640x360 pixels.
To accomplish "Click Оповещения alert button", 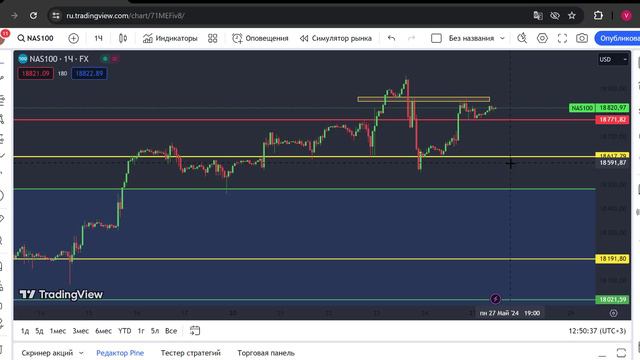I will (x=260, y=38).
